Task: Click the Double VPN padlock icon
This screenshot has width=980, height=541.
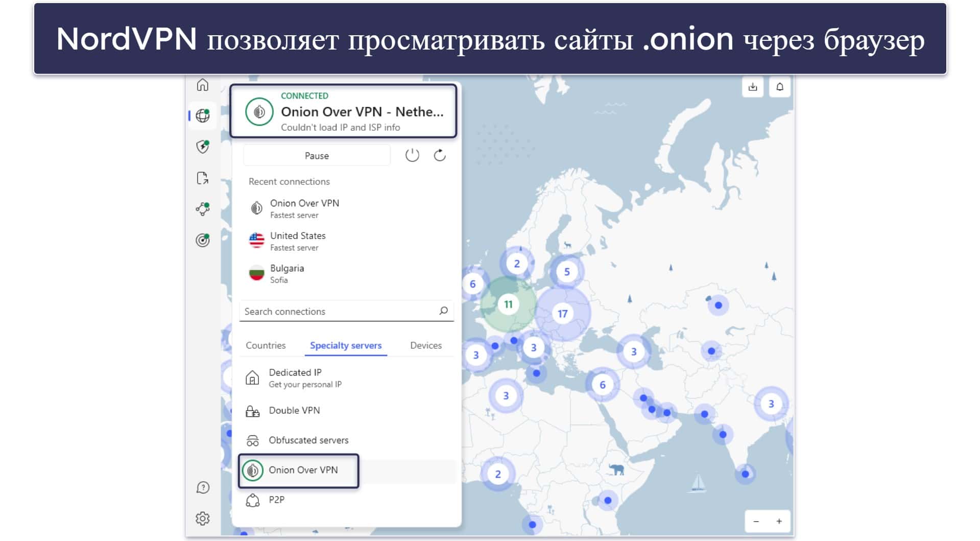Action: (x=252, y=411)
